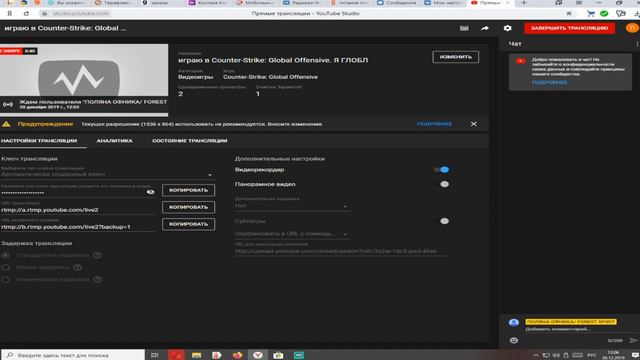640x360 pixels.
Task: Select Малая задержка radio button
Action: (x=5, y=267)
